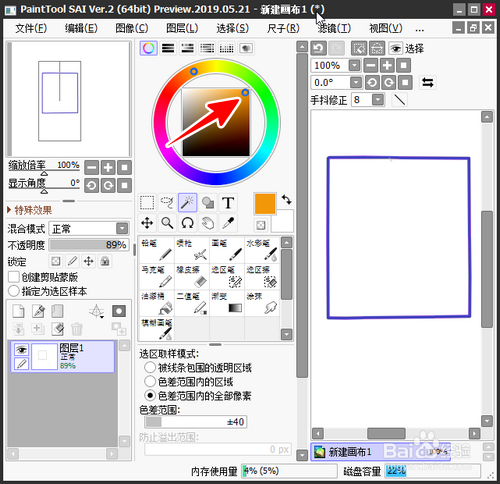Select 被线条包围的透明区域 radio option
This screenshot has height=484, width=500.
(x=150, y=367)
